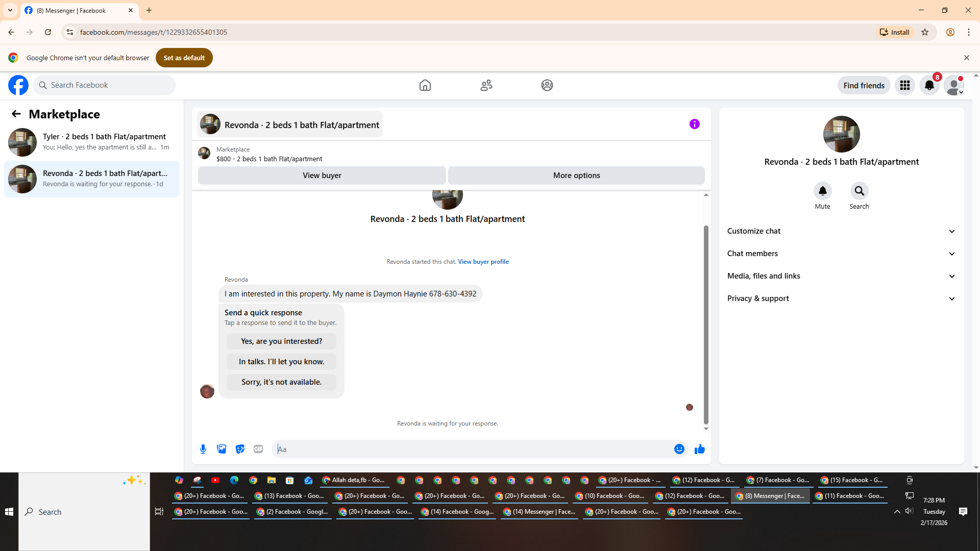Screen dimensions: 980x551
Task: Search in conversation with magnifier icon
Action: pos(859,191)
